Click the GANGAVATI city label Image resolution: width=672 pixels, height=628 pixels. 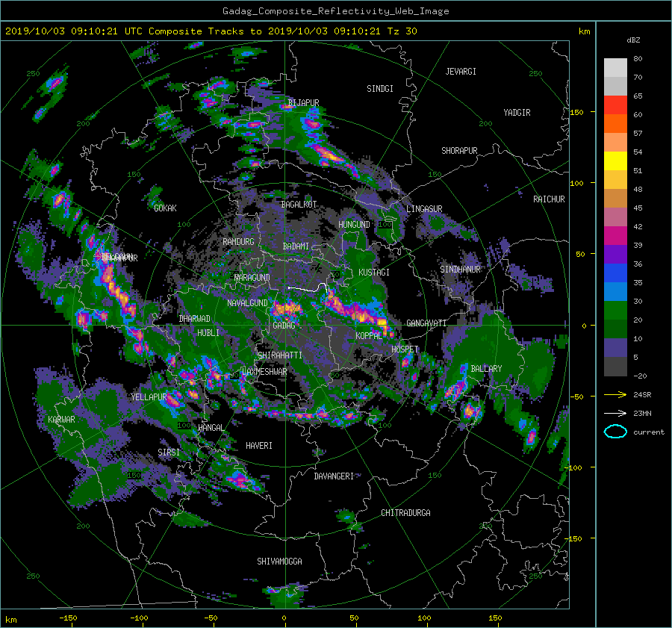pyautogui.click(x=426, y=323)
